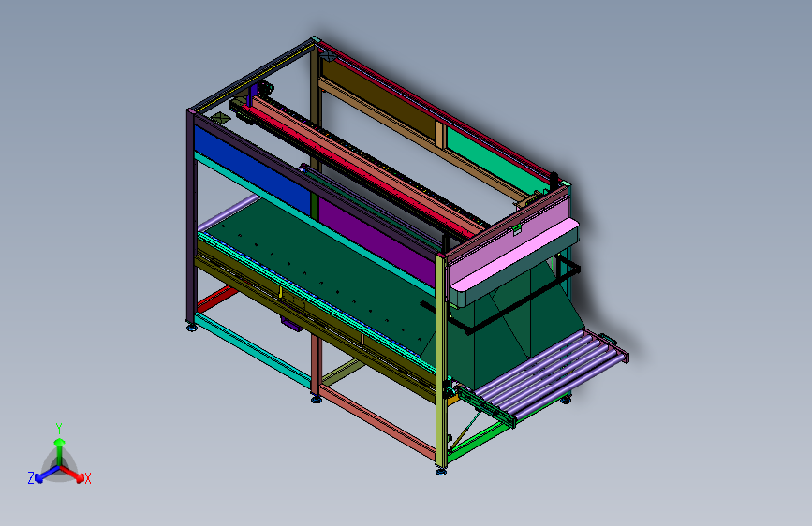Select the blue side panel on the frame
This screenshot has height=526, width=812.
pyautogui.click(x=252, y=171)
